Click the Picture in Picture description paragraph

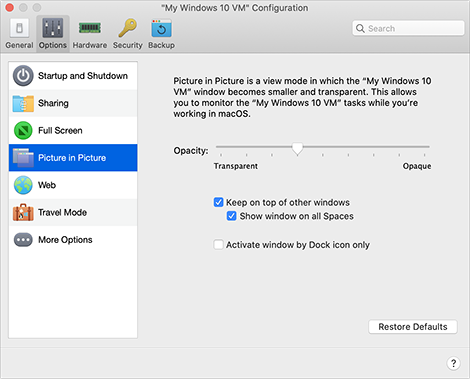(302, 97)
